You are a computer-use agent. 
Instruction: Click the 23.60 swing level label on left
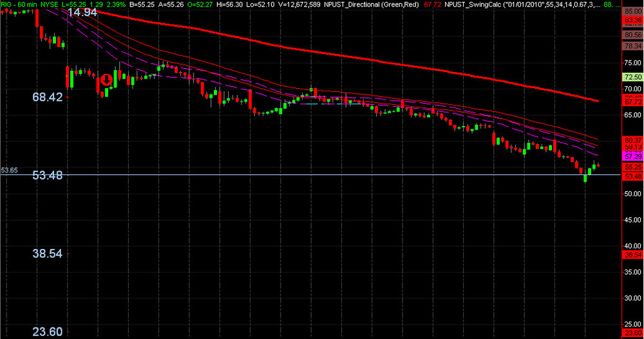click(48, 332)
